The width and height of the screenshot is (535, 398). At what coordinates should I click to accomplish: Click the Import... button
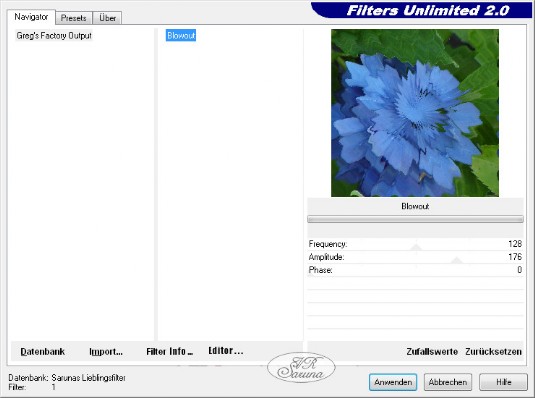[x=106, y=352]
